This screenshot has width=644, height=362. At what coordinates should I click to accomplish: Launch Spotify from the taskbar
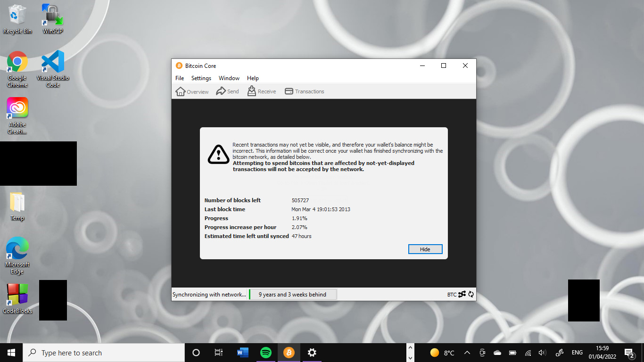[265, 352]
